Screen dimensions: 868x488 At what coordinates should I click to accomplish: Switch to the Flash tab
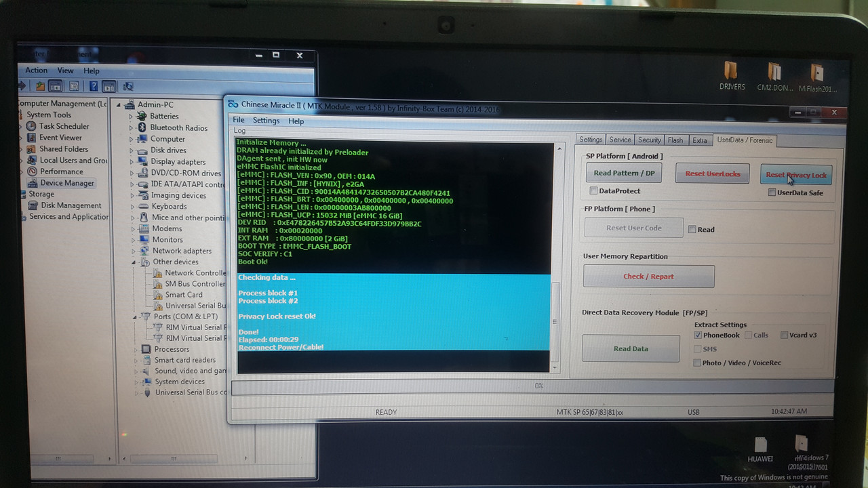(675, 140)
